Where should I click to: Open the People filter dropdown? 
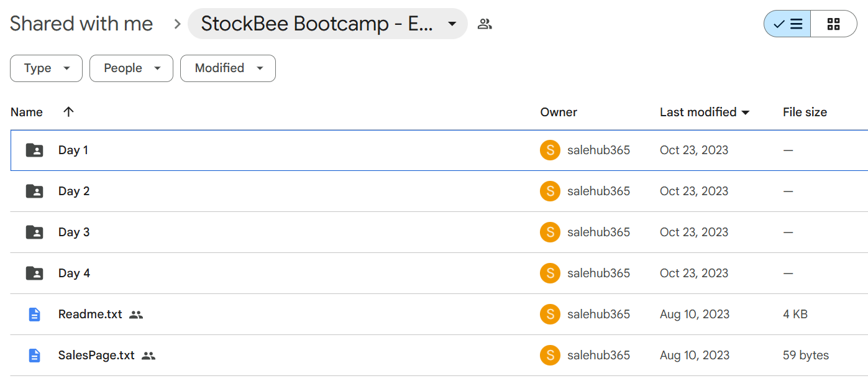click(131, 68)
